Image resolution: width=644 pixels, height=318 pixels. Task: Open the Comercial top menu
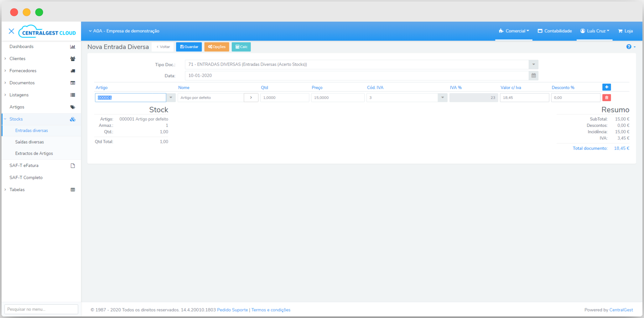click(x=514, y=31)
